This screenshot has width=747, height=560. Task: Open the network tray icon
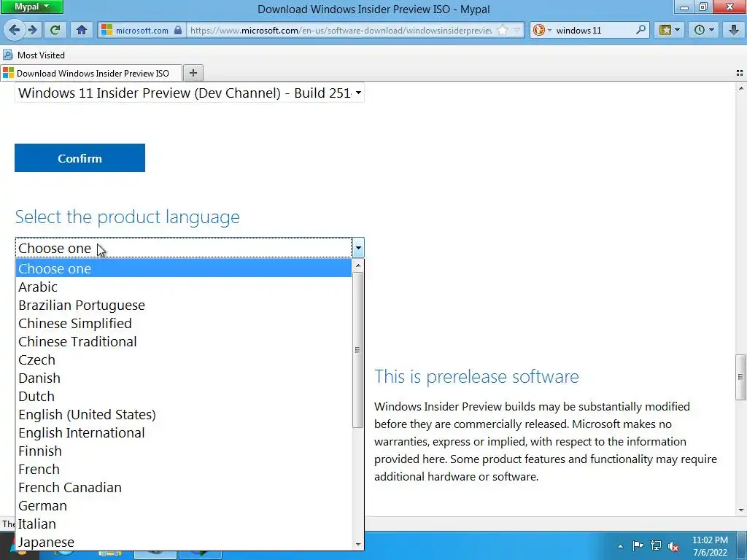tap(656, 545)
